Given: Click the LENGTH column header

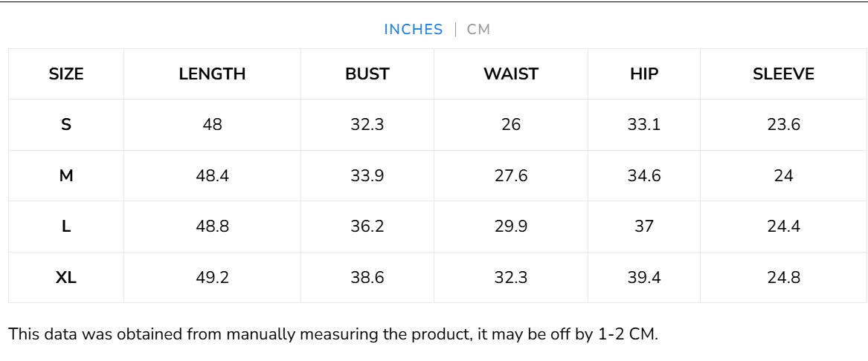Looking at the screenshot, I should pos(212,74).
